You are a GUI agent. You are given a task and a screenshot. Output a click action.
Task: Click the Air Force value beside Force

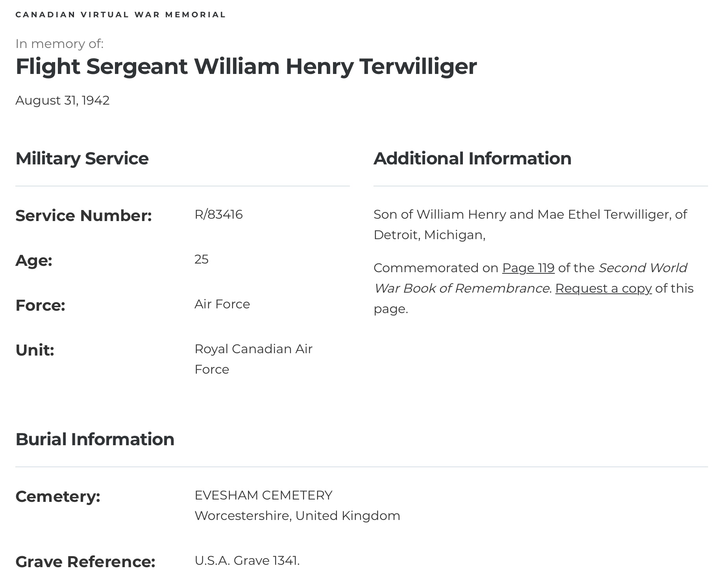222,304
